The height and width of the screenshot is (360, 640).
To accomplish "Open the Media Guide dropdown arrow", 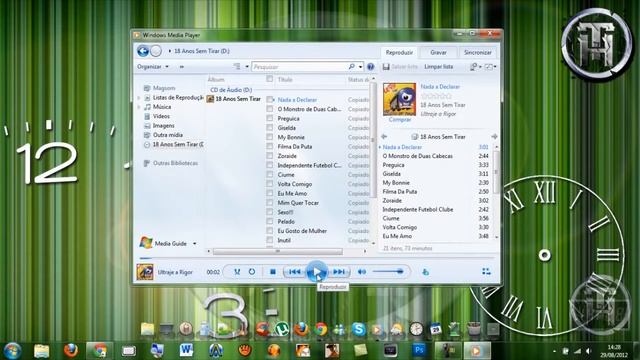I will 195,244.
